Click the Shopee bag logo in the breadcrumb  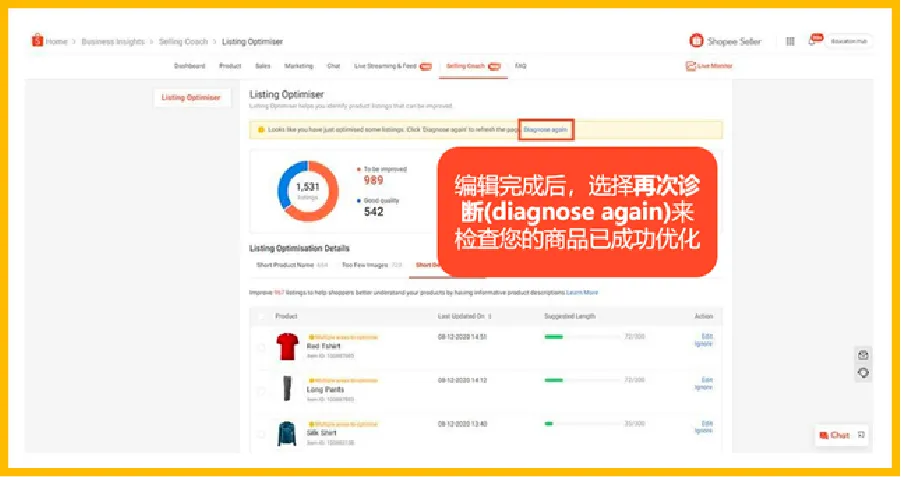click(x=37, y=41)
